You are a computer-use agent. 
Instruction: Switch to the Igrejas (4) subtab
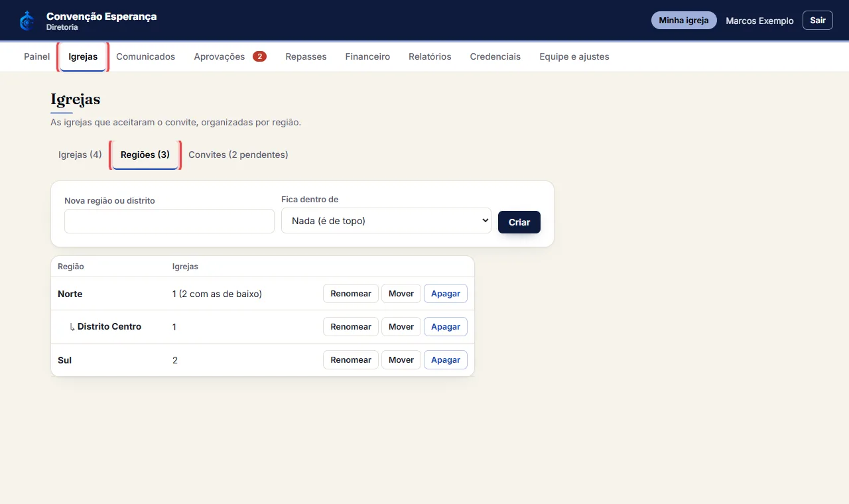(80, 155)
